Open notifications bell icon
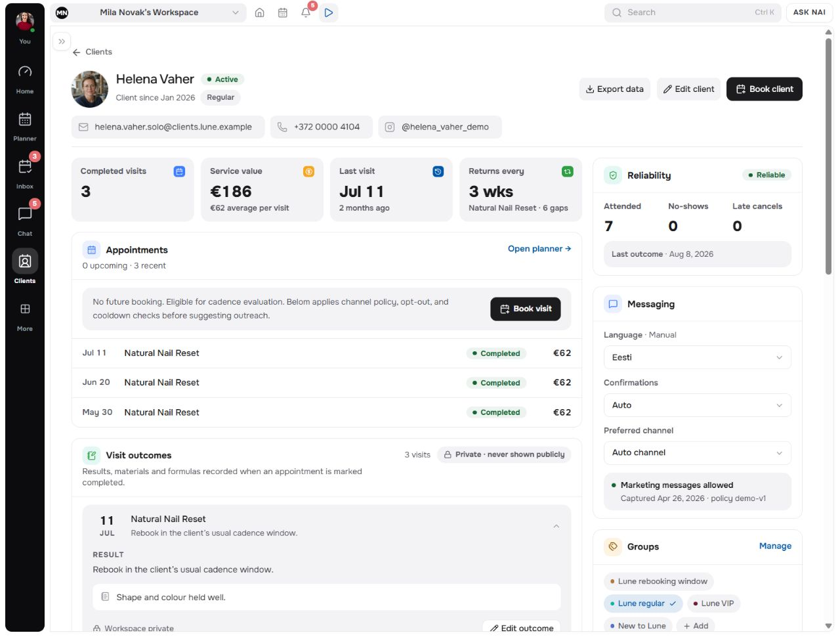840x637 pixels. pyautogui.click(x=306, y=12)
